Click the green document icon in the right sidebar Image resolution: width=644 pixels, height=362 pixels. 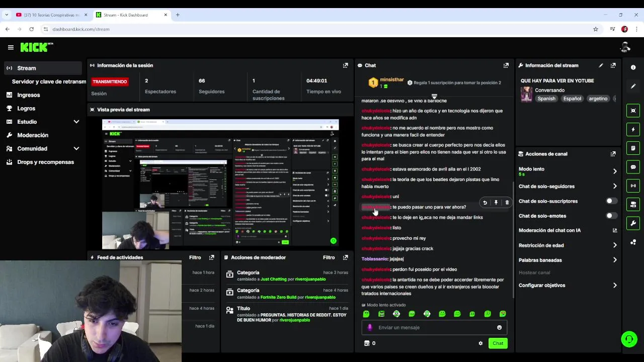tap(633, 148)
